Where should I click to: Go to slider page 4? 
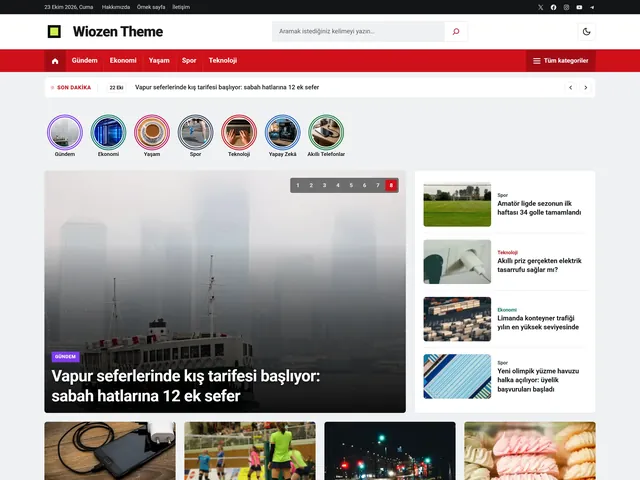click(x=338, y=185)
